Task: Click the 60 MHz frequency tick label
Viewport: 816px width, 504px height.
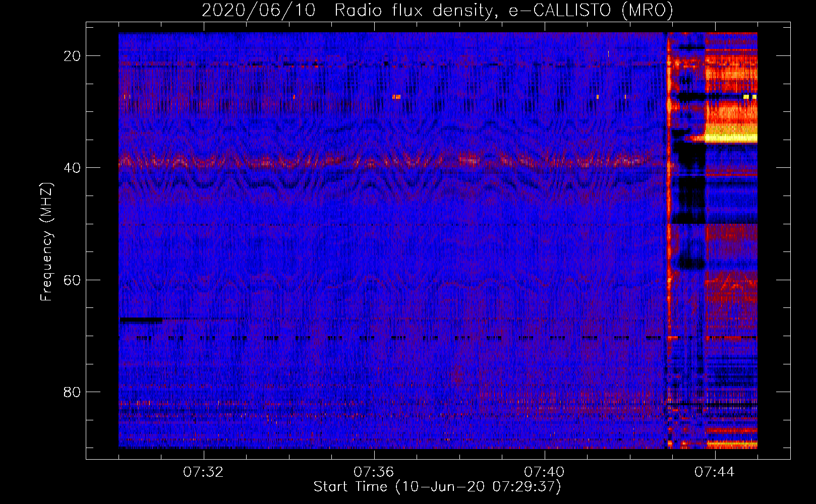Action: coord(72,280)
